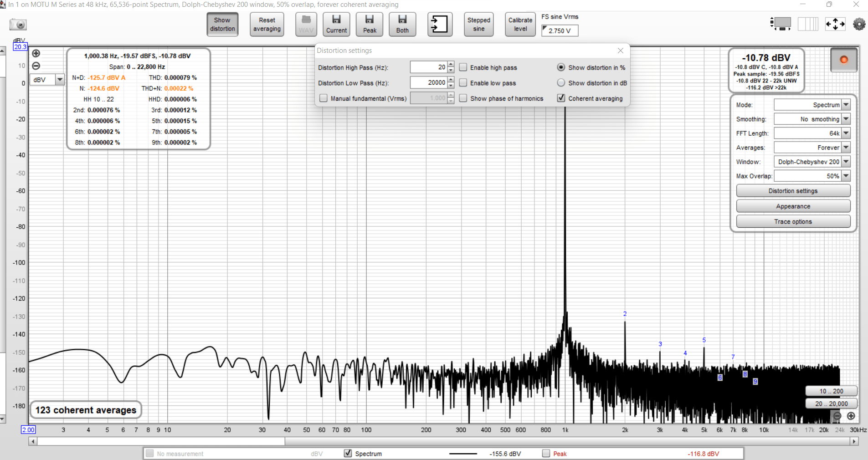
Task: Close the Distortion settings dialog
Action: point(620,51)
